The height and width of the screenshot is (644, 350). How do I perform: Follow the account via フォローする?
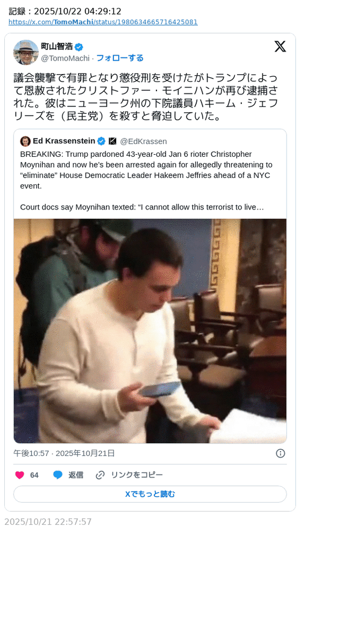pyautogui.click(x=120, y=58)
